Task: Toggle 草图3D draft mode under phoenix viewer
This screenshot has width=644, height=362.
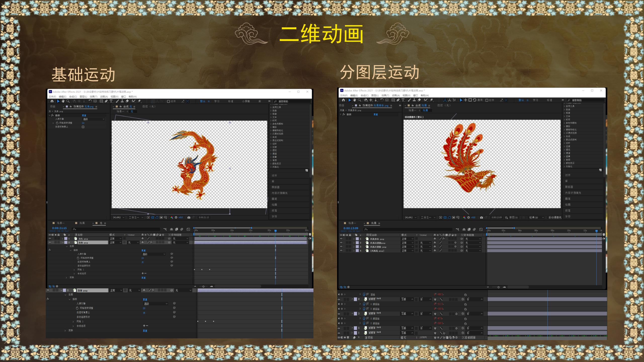Action: click(511, 217)
